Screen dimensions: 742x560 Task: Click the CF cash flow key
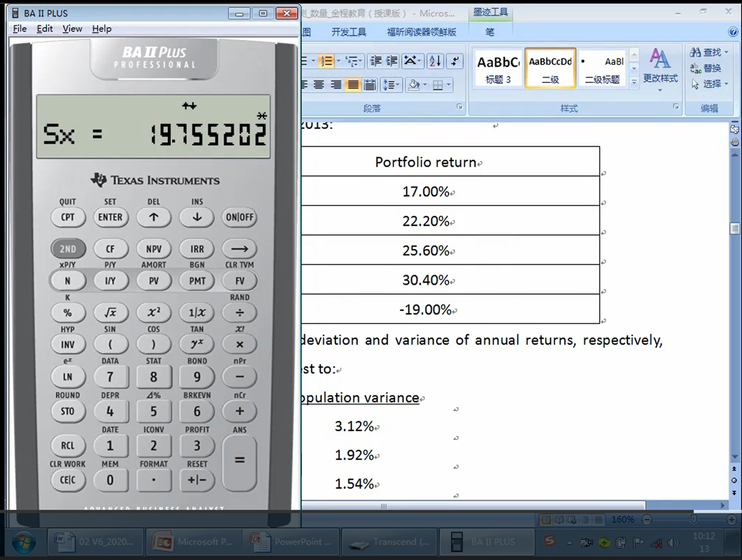(x=110, y=249)
